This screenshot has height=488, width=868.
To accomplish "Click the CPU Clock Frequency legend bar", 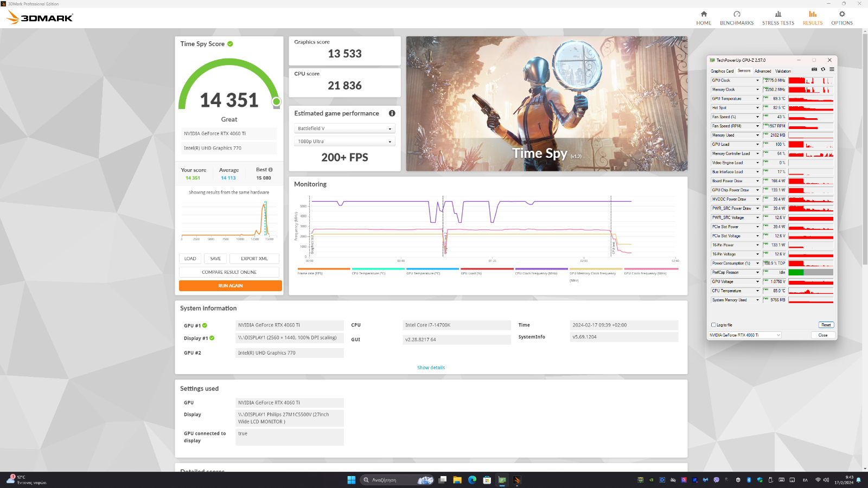I will (x=541, y=269).
